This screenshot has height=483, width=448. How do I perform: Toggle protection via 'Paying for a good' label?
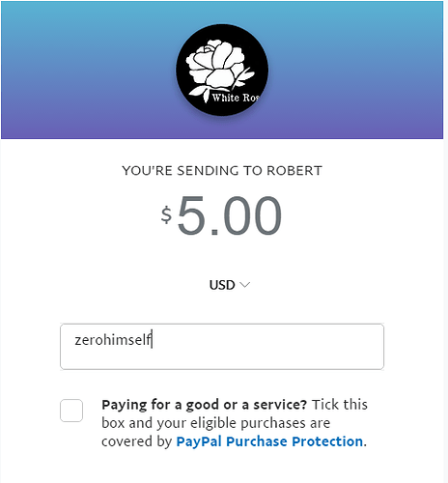(x=204, y=405)
